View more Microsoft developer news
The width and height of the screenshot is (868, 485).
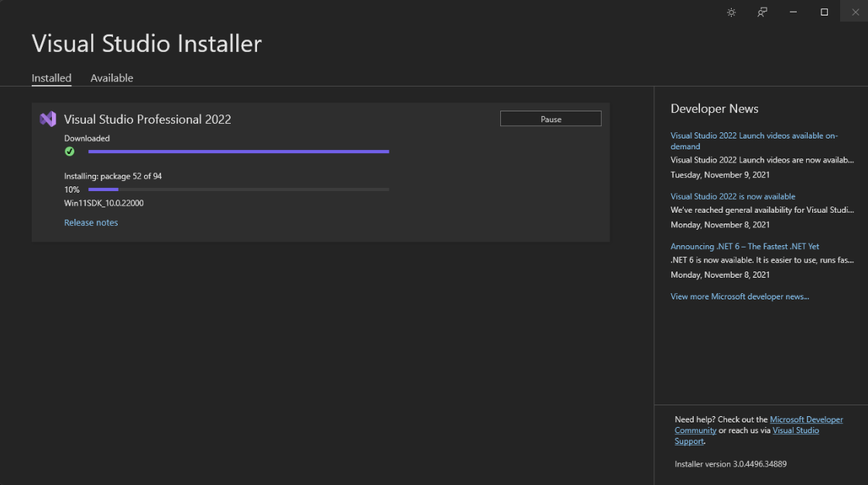coord(739,296)
